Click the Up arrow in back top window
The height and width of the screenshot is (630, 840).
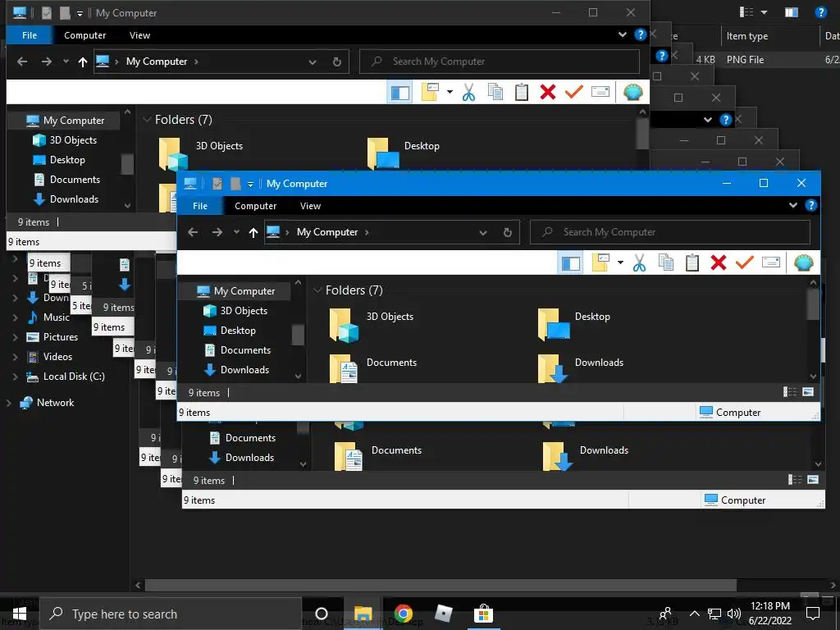pos(83,62)
